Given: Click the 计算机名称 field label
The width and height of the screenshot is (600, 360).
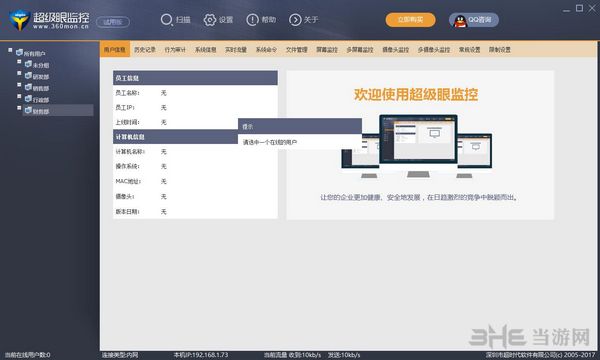Looking at the screenshot, I should click(x=130, y=152).
